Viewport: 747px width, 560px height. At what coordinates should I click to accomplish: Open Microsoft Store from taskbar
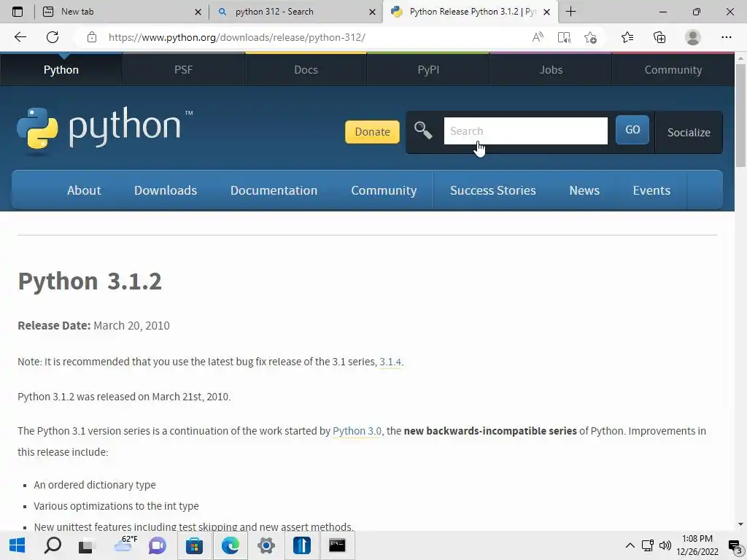(194, 545)
